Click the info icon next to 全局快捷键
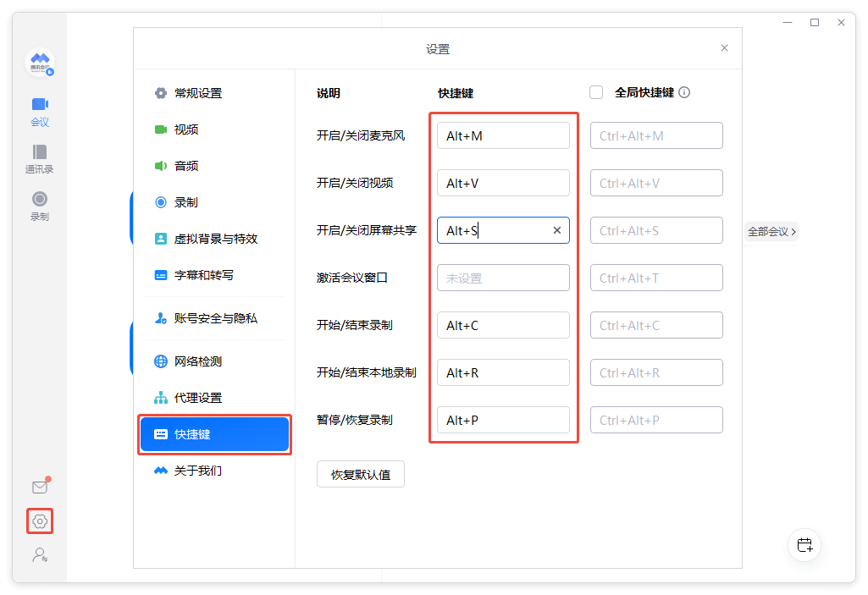This screenshot has height=595, width=868. click(x=684, y=92)
